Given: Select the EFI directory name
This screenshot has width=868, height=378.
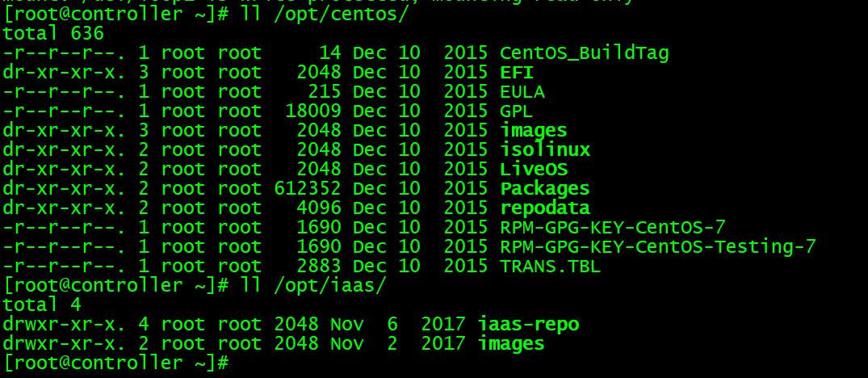Looking at the screenshot, I should click(517, 73).
